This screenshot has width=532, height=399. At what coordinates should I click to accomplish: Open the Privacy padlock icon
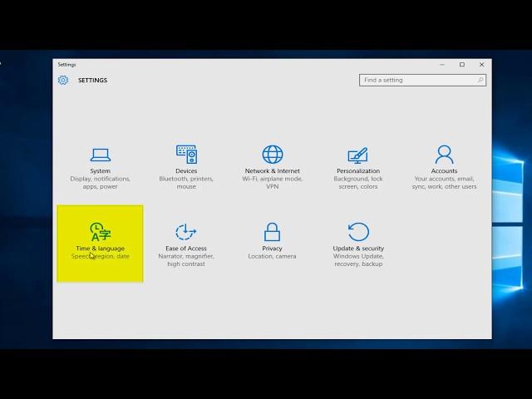272,232
